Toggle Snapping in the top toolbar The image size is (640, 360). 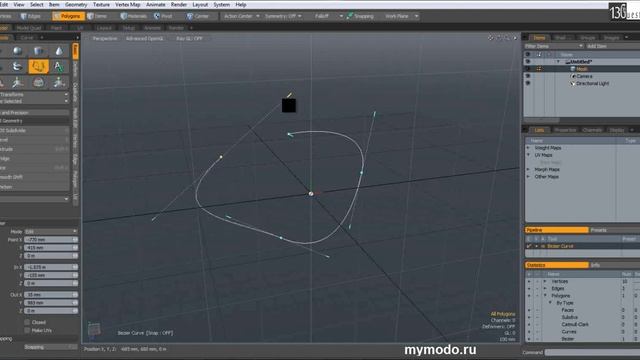click(361, 16)
